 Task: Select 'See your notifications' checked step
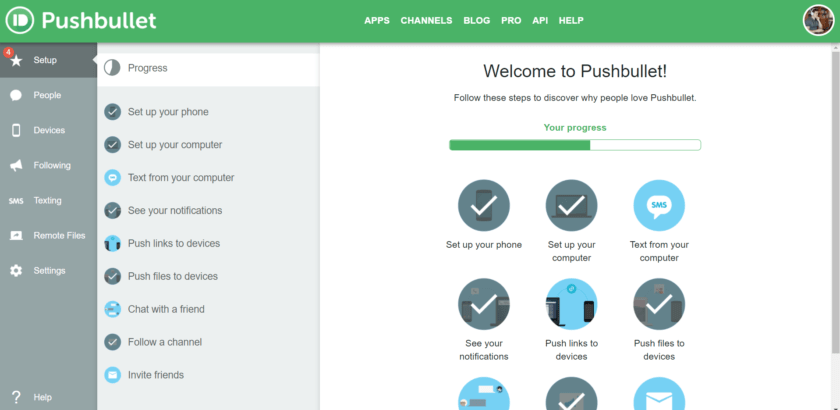(x=174, y=210)
